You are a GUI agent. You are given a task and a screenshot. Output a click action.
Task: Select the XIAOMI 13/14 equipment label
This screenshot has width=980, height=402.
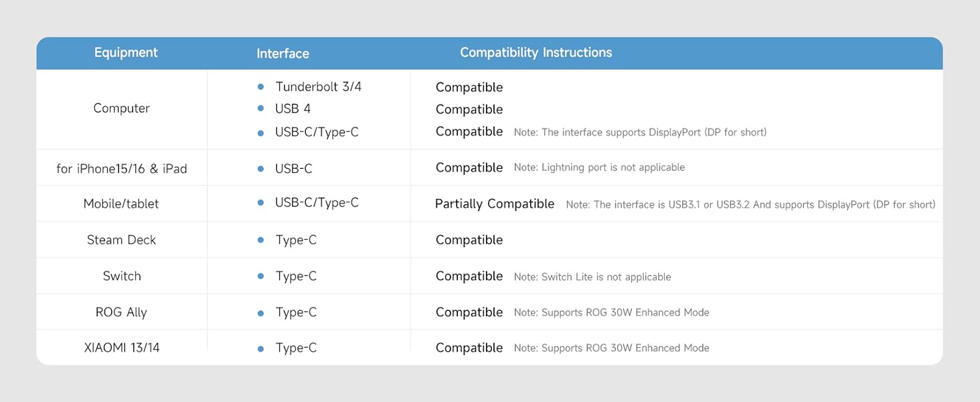(x=122, y=348)
